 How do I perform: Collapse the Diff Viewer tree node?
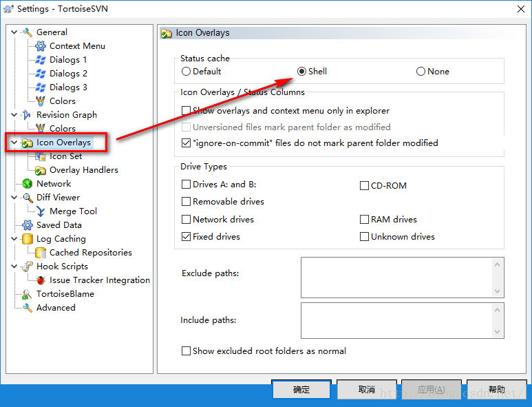click(x=14, y=198)
